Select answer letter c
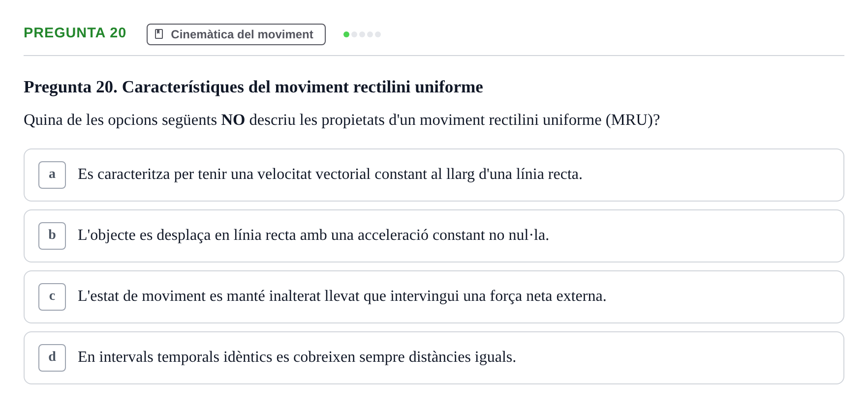This screenshot has height=408, width=868. point(52,297)
